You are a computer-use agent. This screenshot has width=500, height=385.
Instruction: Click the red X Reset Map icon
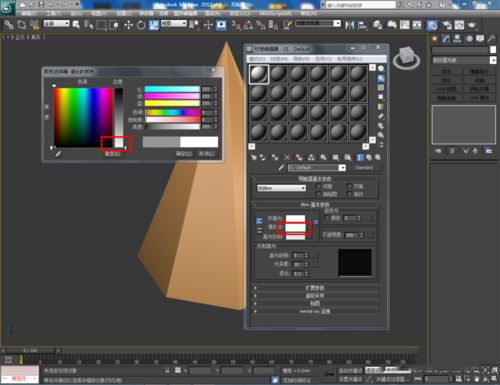pos(287,157)
